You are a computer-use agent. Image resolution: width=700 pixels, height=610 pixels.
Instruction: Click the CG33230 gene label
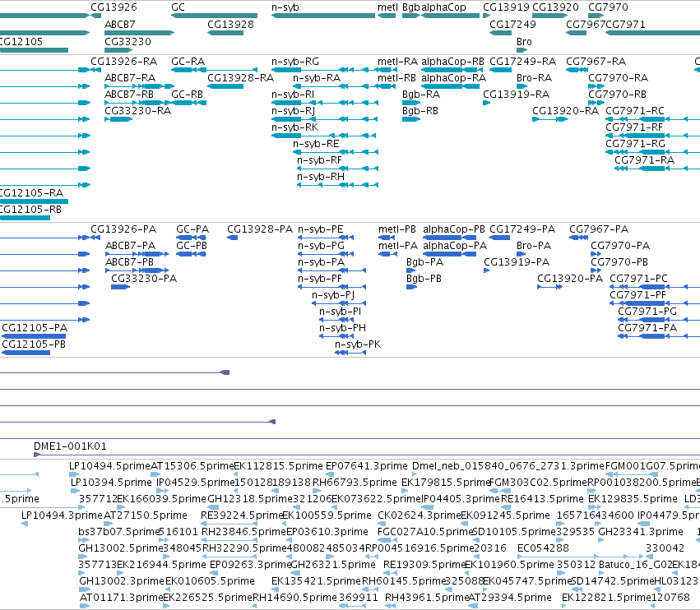click(127, 41)
